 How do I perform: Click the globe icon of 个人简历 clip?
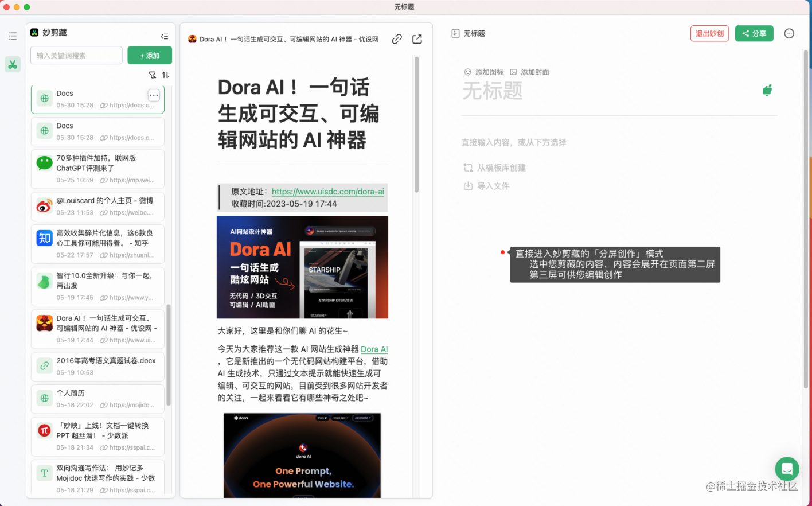coord(45,398)
